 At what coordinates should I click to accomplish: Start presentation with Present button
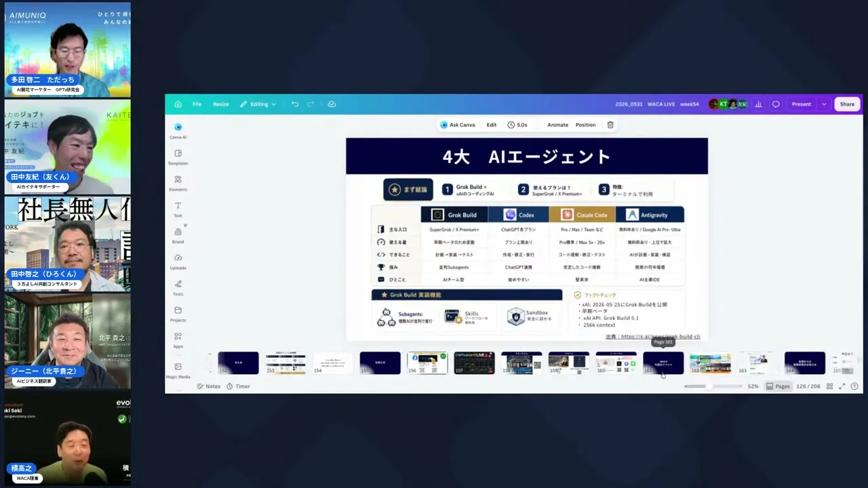click(802, 104)
